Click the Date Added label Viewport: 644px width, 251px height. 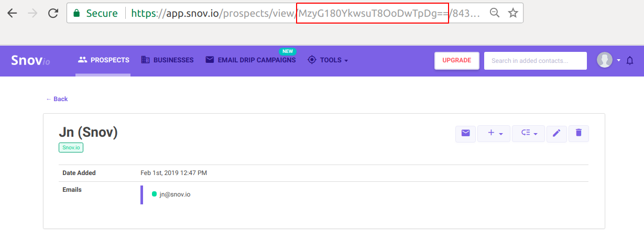[79, 173]
